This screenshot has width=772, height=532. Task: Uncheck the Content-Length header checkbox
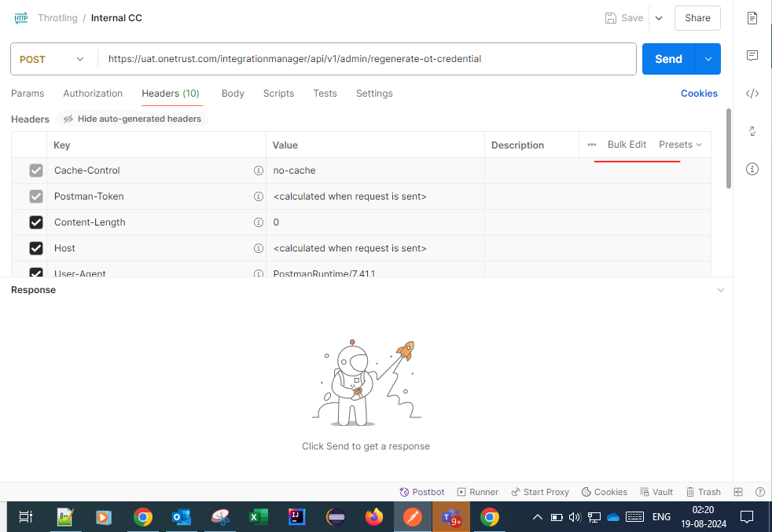(36, 222)
